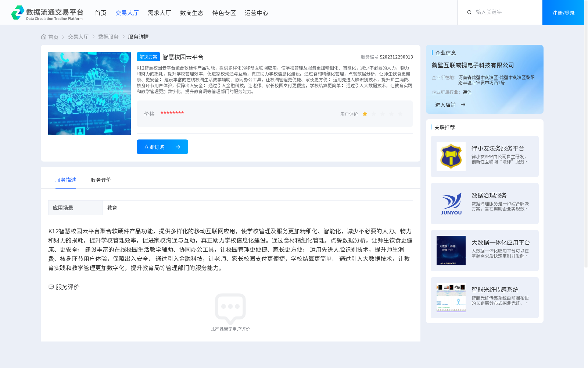Click the page vertical scrollbar
Viewport: 588px width, 368px height.
[586, 134]
